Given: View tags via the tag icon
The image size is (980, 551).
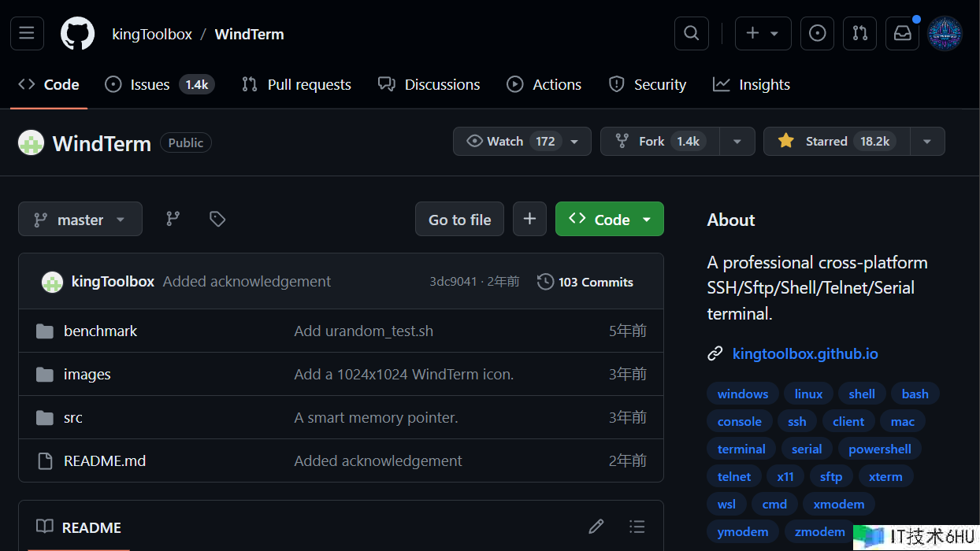Looking at the screenshot, I should pos(217,219).
